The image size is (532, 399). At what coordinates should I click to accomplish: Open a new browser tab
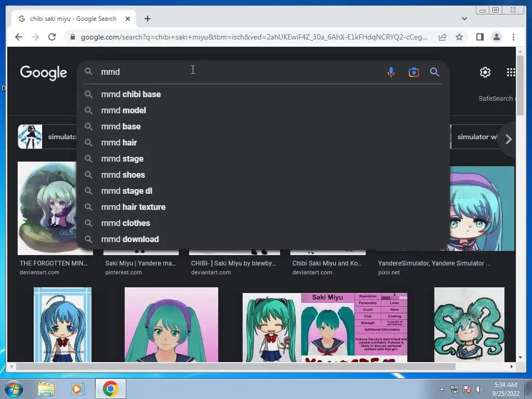(x=147, y=19)
